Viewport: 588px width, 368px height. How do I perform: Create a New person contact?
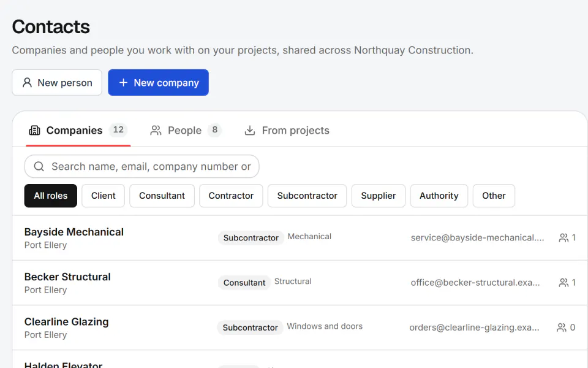[57, 83]
